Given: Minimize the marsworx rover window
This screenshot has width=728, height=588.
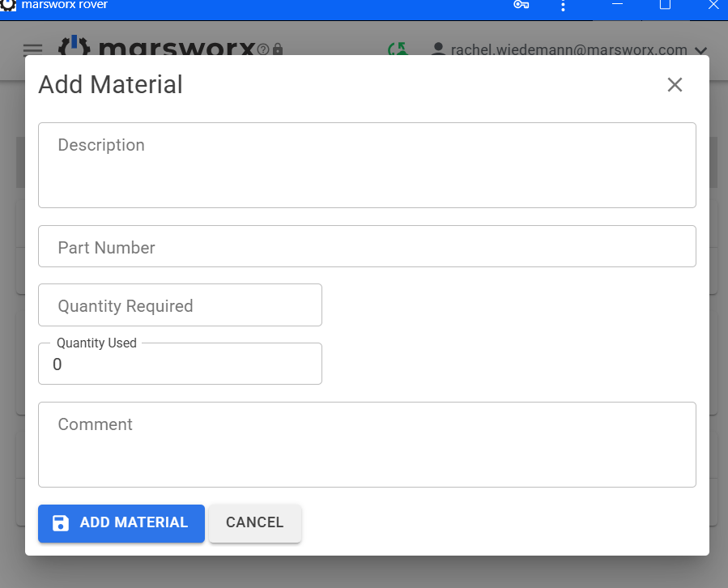Looking at the screenshot, I should click(x=617, y=4).
